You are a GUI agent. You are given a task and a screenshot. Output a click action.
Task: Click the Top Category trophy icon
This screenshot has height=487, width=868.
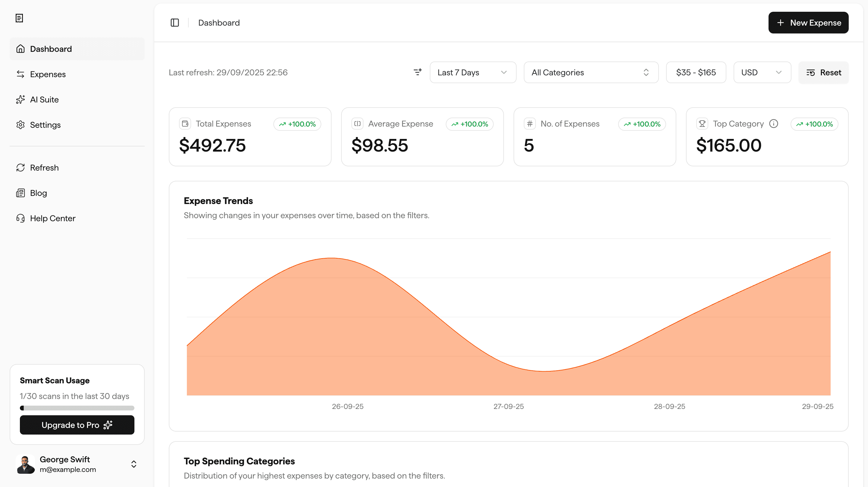(702, 124)
